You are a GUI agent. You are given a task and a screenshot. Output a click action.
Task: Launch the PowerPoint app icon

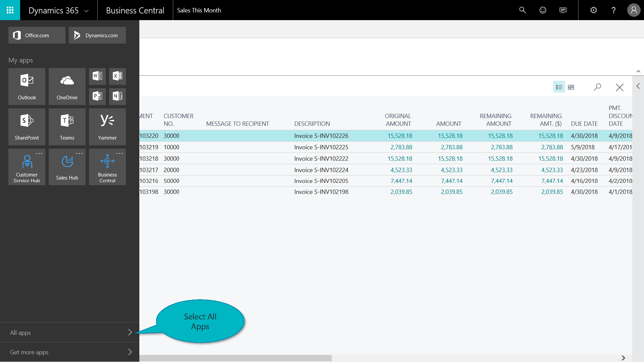coord(97,96)
